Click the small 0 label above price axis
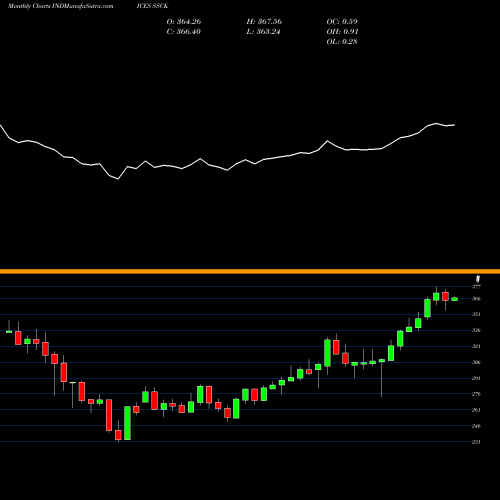This screenshot has height=500, width=500. point(477,279)
